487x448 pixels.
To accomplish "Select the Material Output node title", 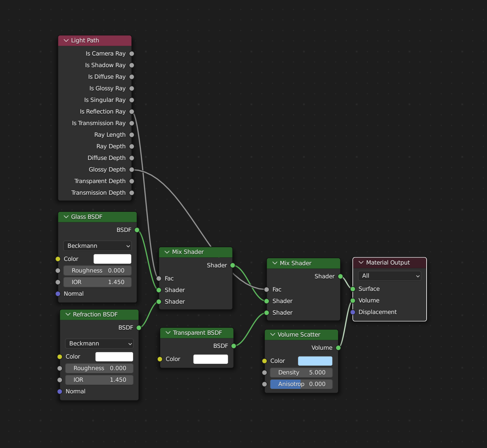I will pos(388,262).
